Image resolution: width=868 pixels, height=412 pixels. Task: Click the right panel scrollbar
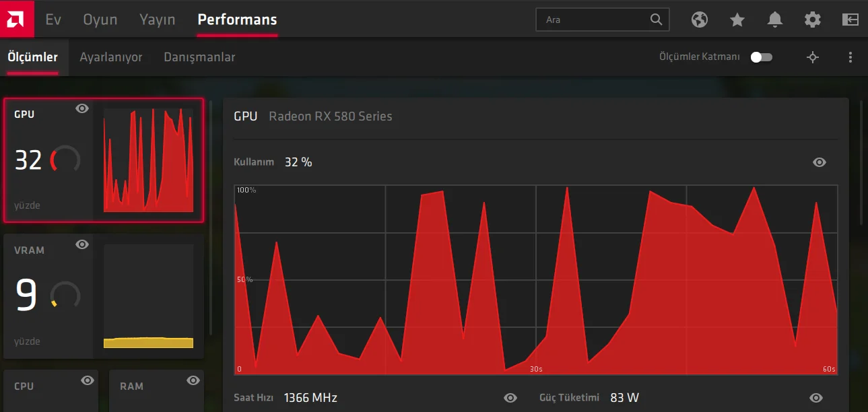[x=861, y=162]
